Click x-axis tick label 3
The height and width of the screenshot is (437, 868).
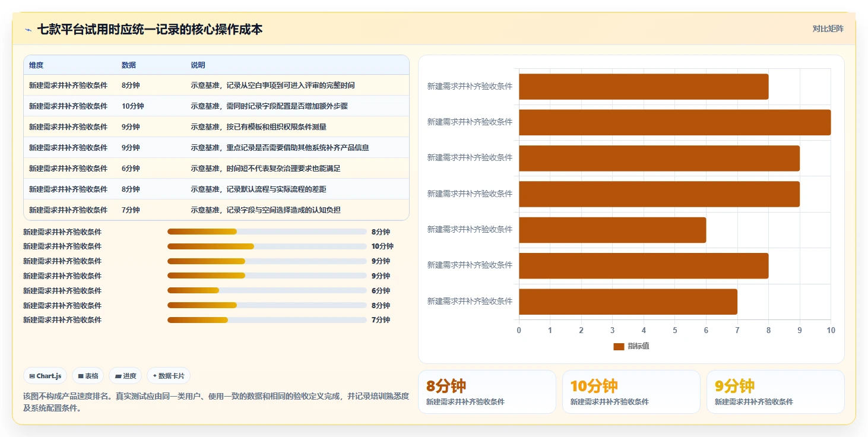[x=613, y=330]
